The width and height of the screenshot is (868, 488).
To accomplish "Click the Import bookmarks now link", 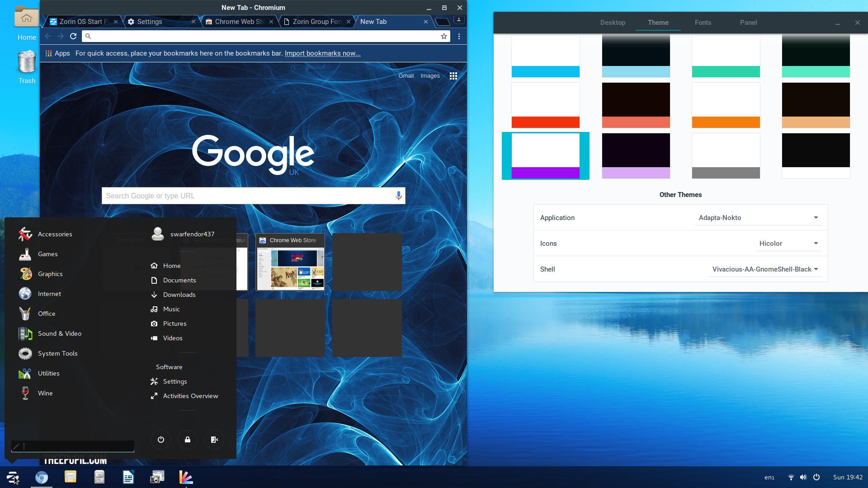I will 322,53.
